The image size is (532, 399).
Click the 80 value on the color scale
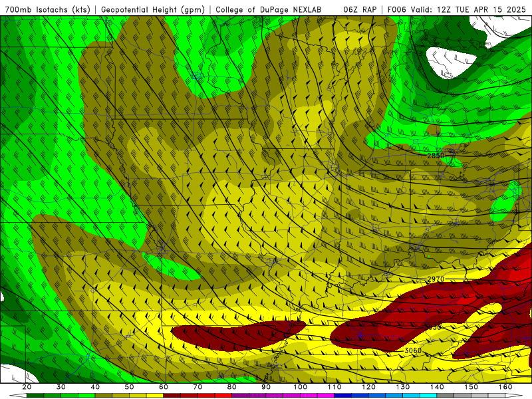(x=231, y=387)
